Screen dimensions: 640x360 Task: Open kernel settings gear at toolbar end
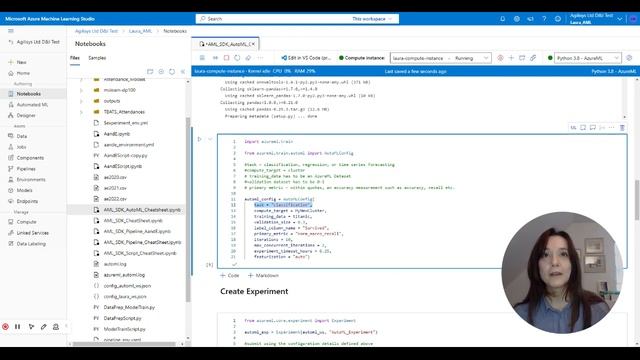[x=629, y=58]
